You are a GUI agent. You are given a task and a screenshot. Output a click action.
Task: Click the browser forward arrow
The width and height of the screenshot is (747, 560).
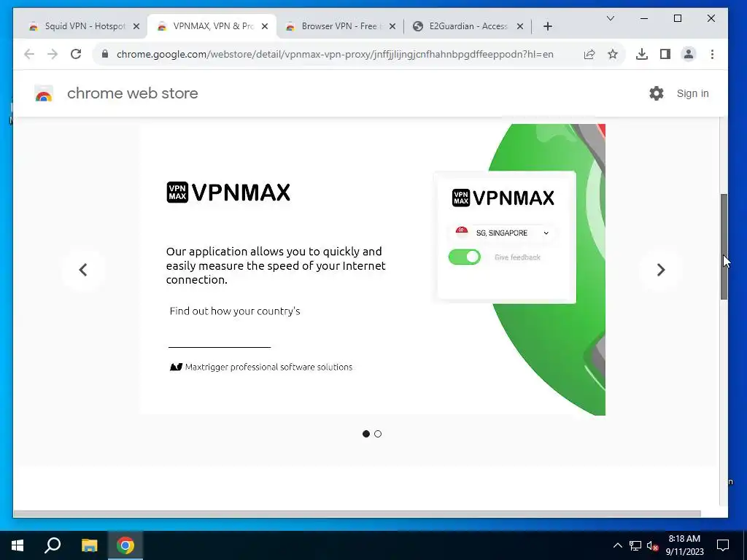[53, 54]
